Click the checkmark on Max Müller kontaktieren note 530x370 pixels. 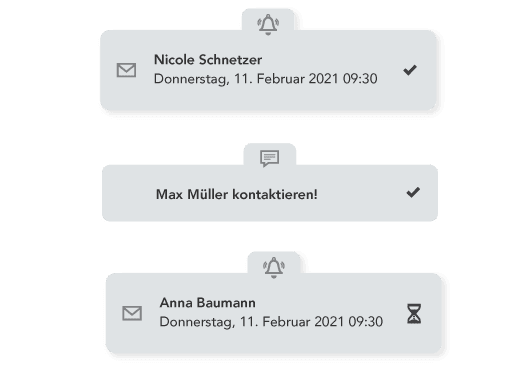click(413, 192)
